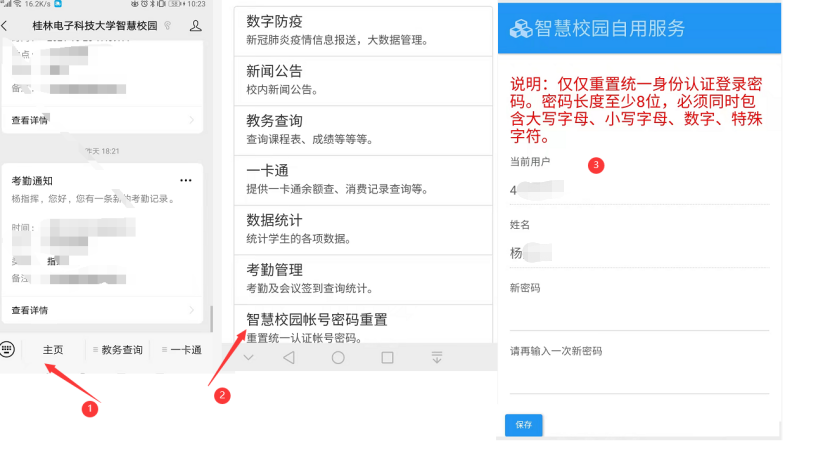Tap the back arrow in the chat header

tap(5, 25)
